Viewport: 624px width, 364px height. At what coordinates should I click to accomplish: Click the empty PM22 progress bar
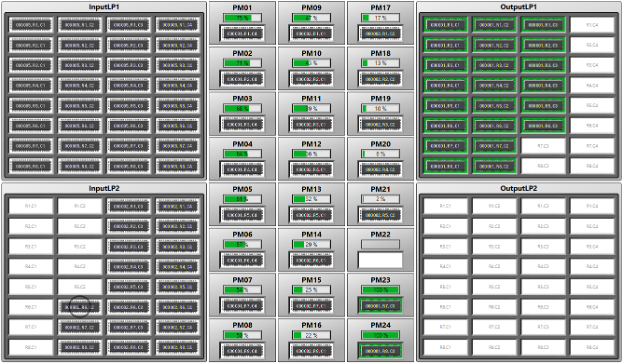[380, 244]
